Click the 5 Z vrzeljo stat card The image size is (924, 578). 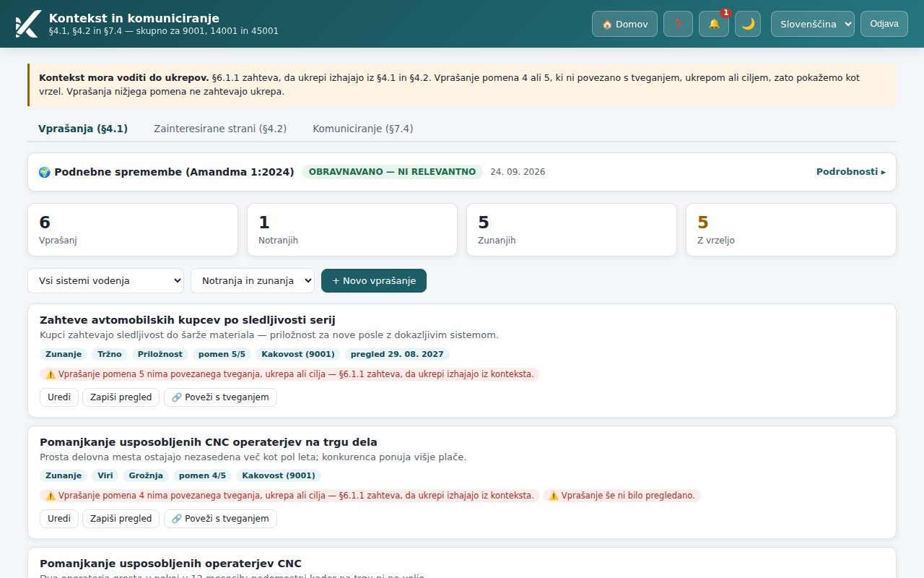(x=791, y=230)
